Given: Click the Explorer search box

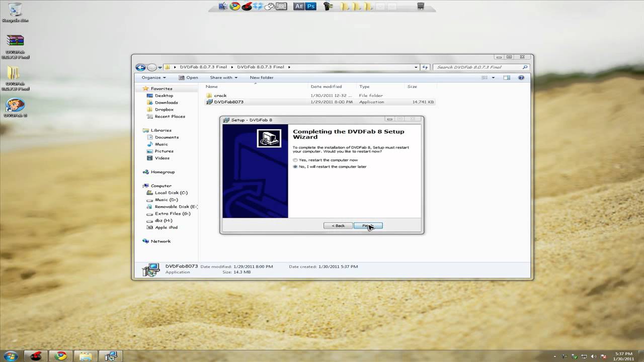Looking at the screenshot, I should [x=481, y=67].
